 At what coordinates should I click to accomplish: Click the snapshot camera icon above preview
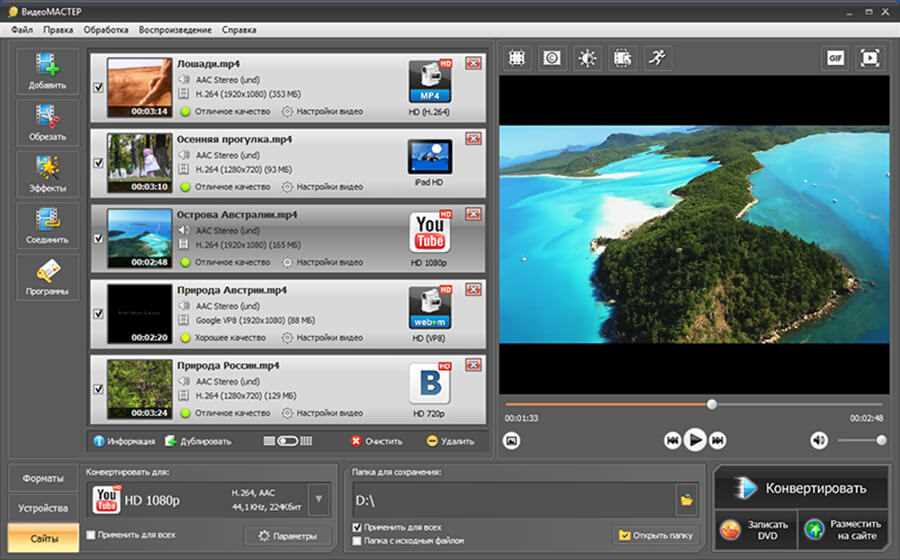pyautogui.click(x=552, y=58)
